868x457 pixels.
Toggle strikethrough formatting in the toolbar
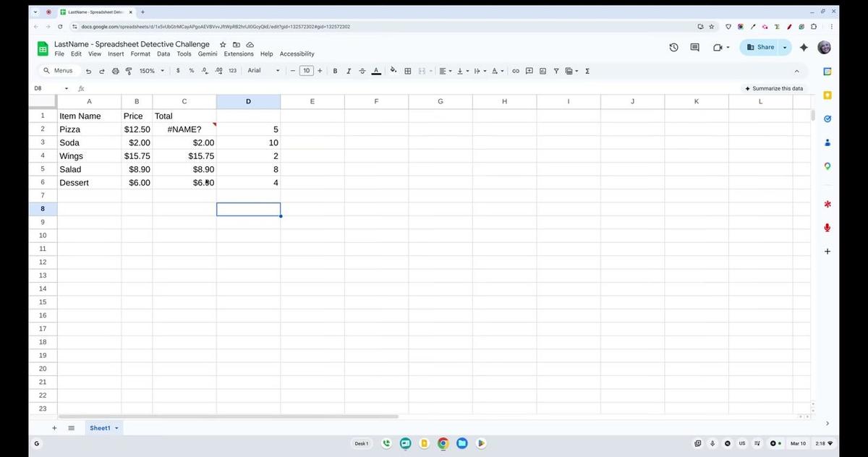362,71
